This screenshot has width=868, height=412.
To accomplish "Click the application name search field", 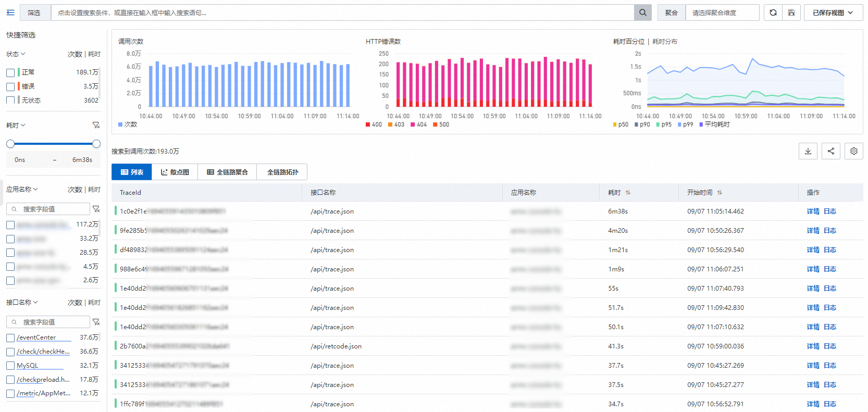I will pos(48,209).
